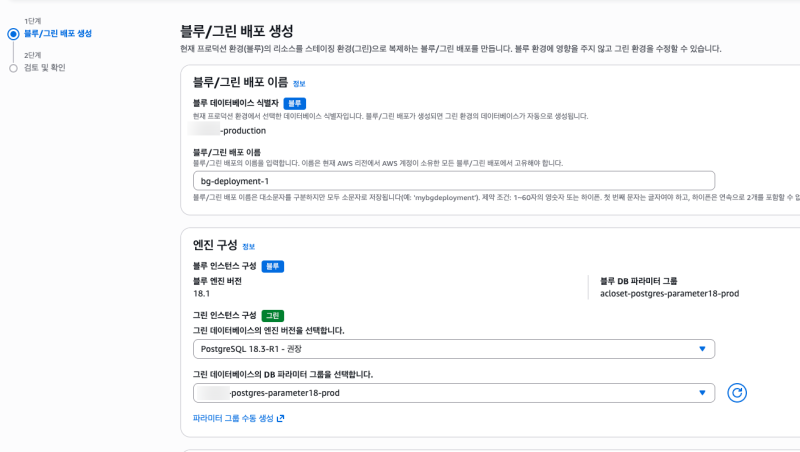The image size is (800, 452).
Task: Click the 블루 엔진 버전 18.1 value
Action: [200, 294]
